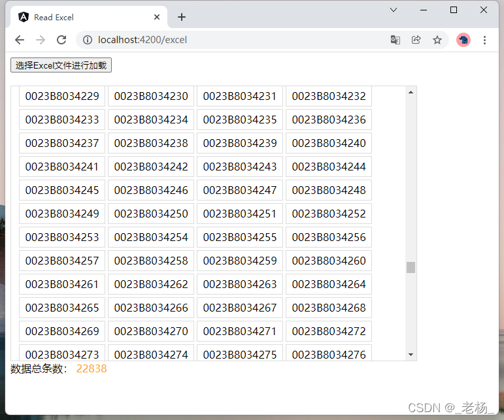Select the Read Excel tab
This screenshot has height=420, width=504.
tap(89, 17)
